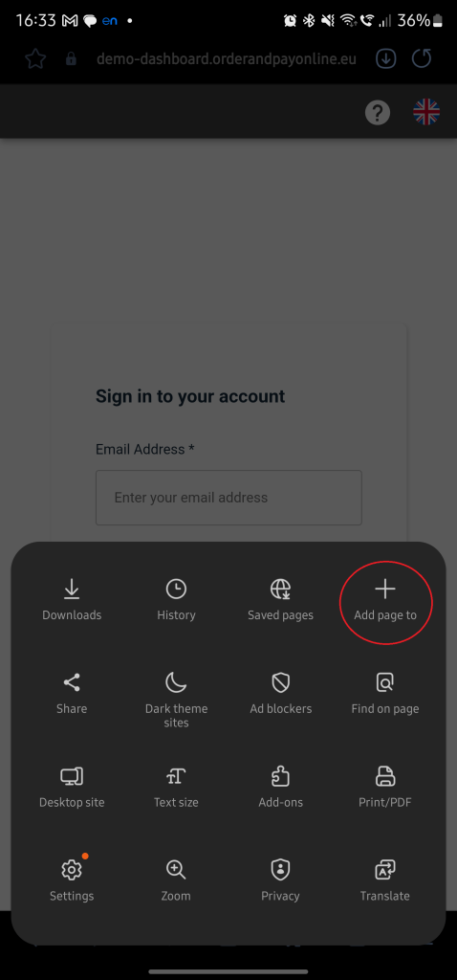This screenshot has width=457, height=980.
Task: Adjust Text size option
Action: coord(176,788)
